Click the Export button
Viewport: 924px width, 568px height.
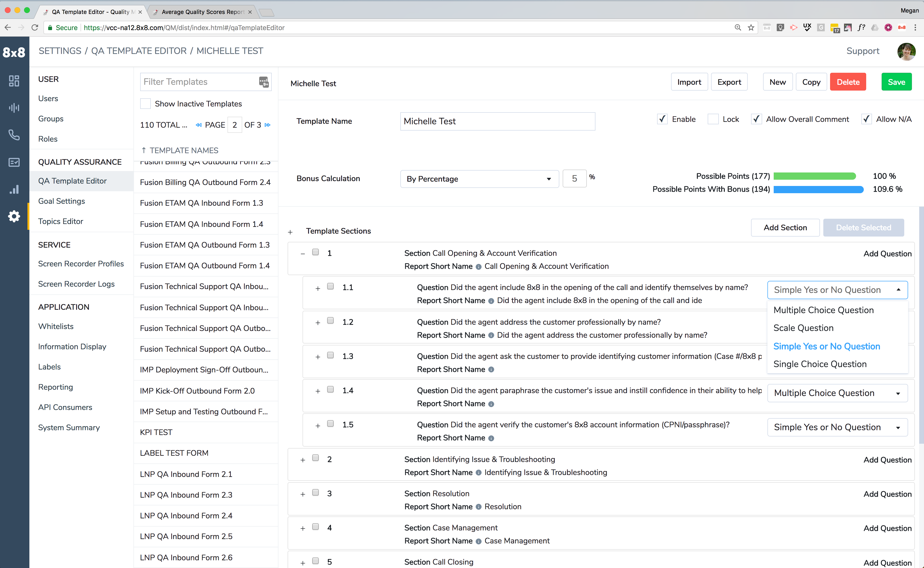(x=729, y=82)
